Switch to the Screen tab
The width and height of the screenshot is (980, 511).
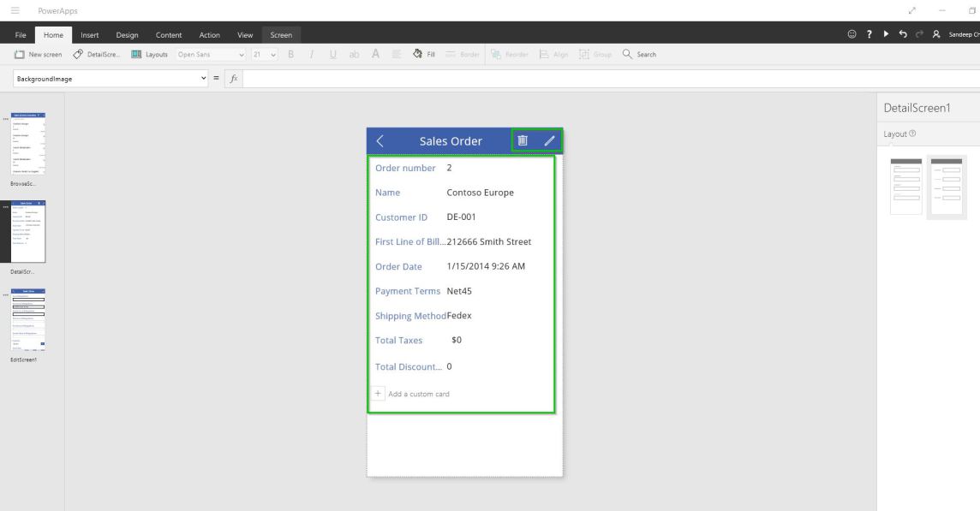[281, 35]
